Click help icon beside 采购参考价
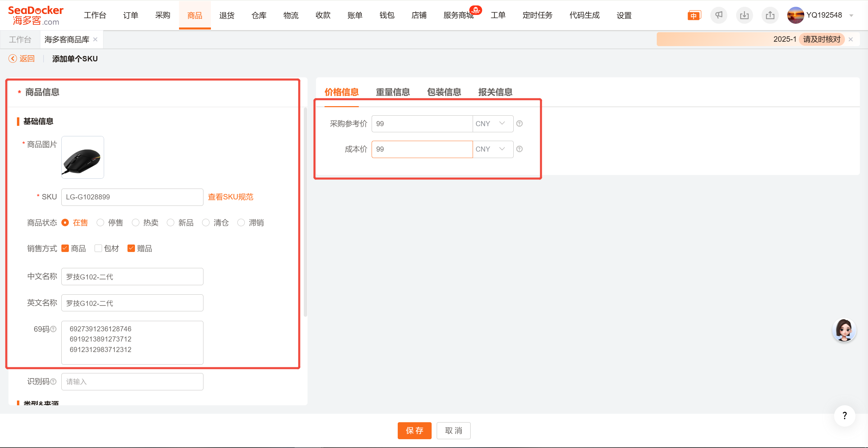The image size is (868, 448). point(519,123)
